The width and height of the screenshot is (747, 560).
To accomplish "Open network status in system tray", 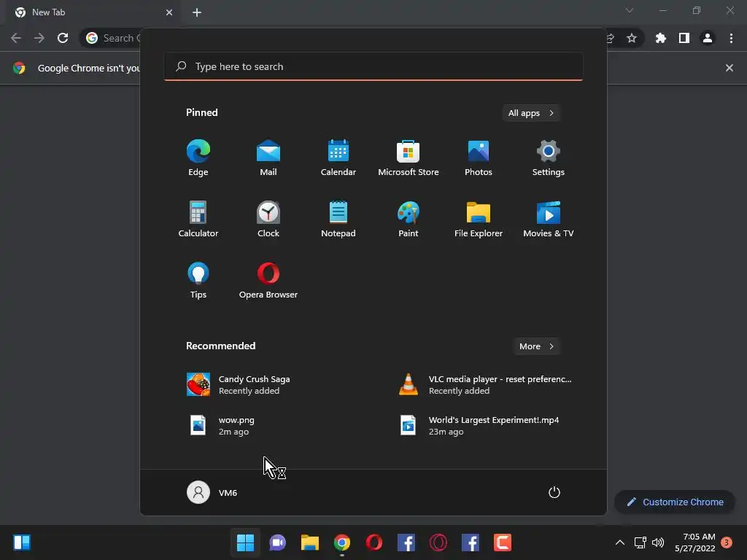I will coord(640,542).
